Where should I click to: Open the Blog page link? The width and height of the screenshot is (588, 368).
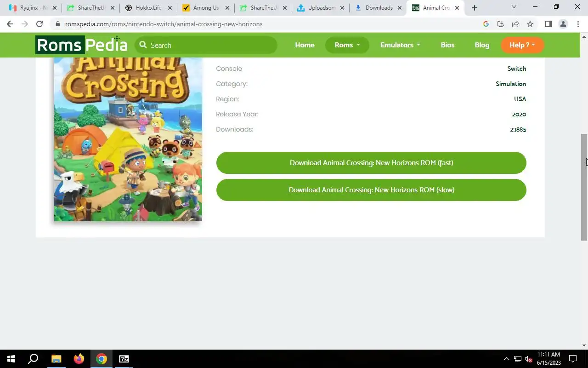point(482,45)
